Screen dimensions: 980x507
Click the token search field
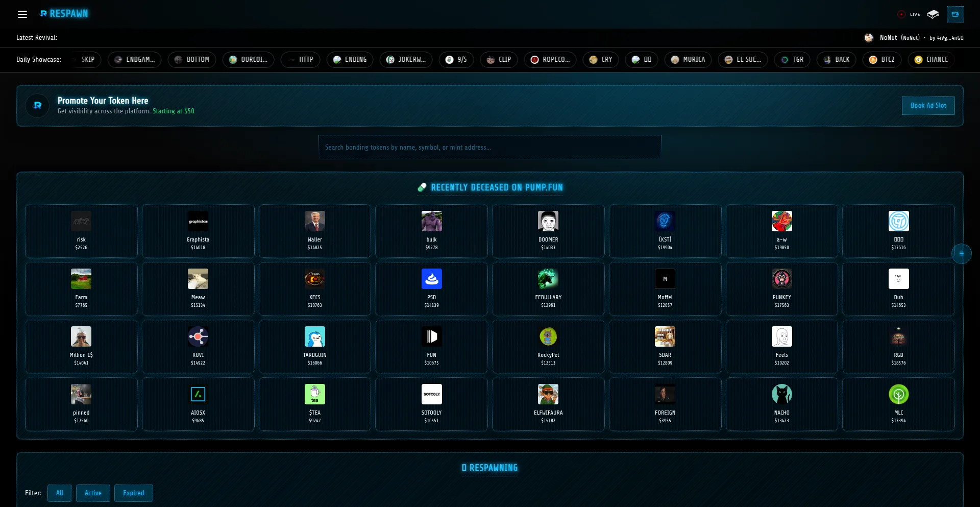point(489,148)
